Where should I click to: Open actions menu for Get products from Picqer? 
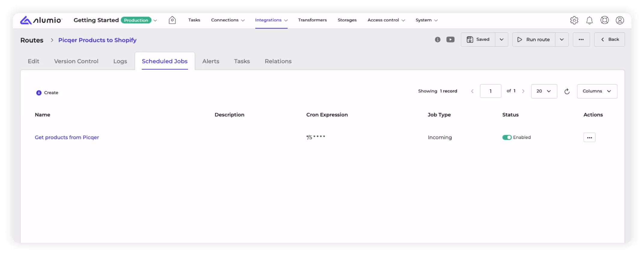[x=589, y=137]
